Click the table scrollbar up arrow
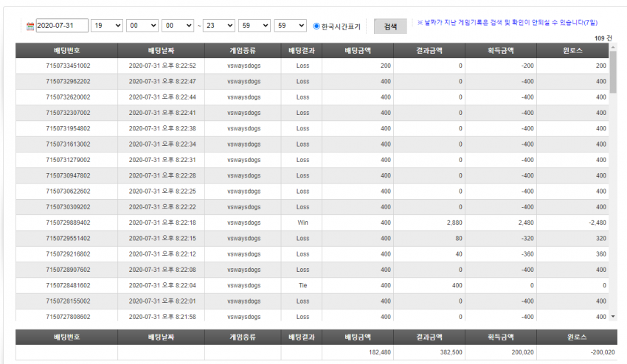This screenshot has width=627, height=364. [x=613, y=47]
